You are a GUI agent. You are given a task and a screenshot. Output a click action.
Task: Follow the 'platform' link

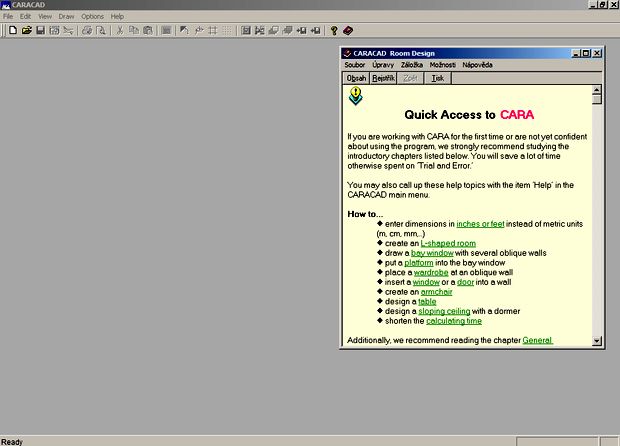click(x=419, y=263)
